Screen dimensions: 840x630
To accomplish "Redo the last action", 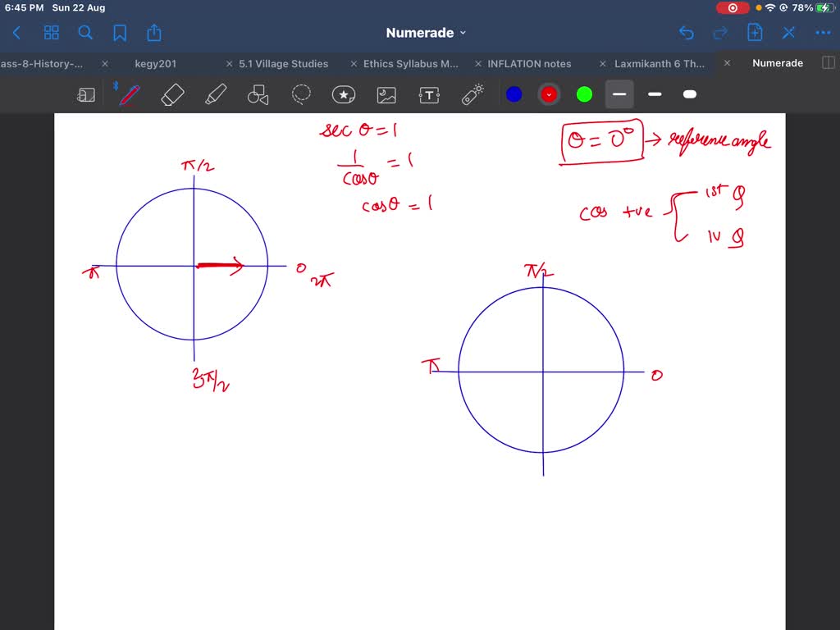I will point(720,33).
